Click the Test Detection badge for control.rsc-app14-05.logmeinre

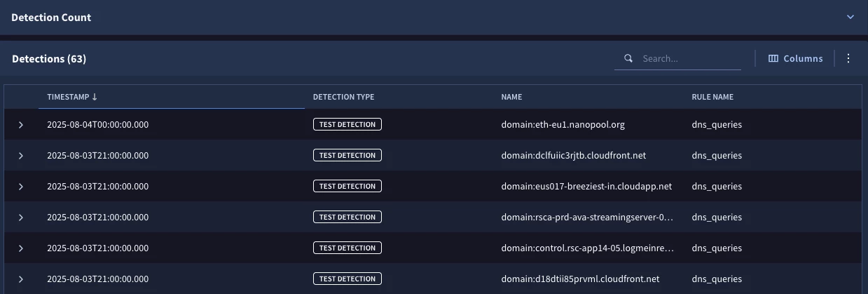click(347, 248)
